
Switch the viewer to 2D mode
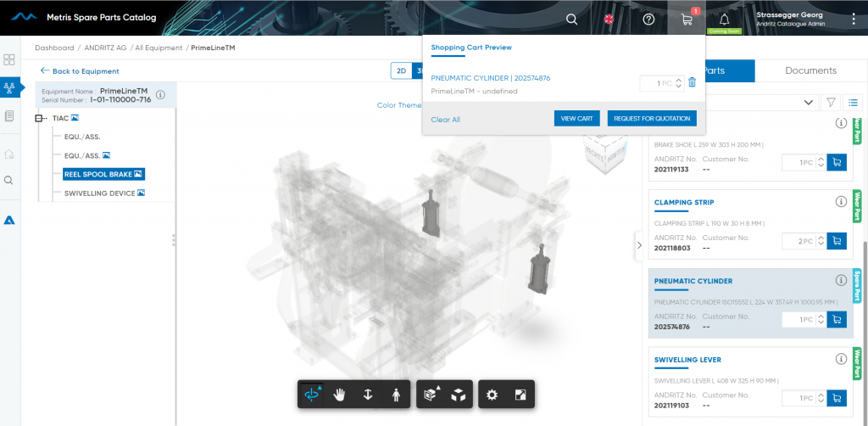[x=401, y=71]
